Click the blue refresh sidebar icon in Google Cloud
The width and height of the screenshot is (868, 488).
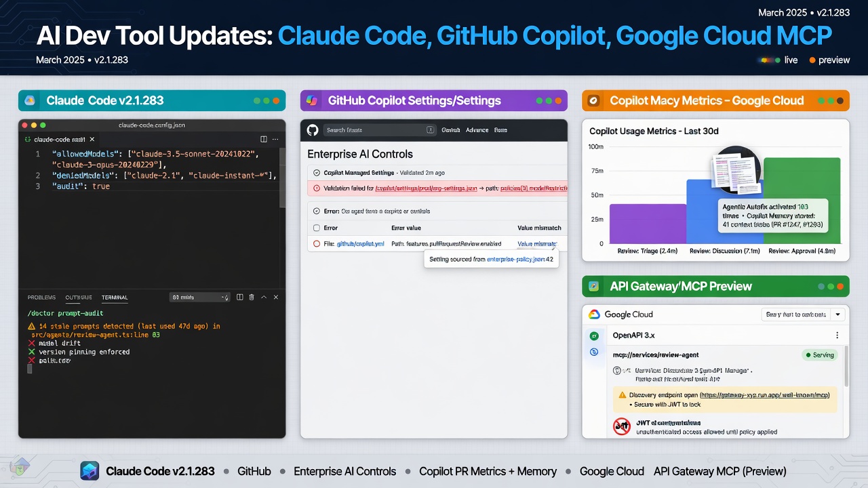pos(594,352)
